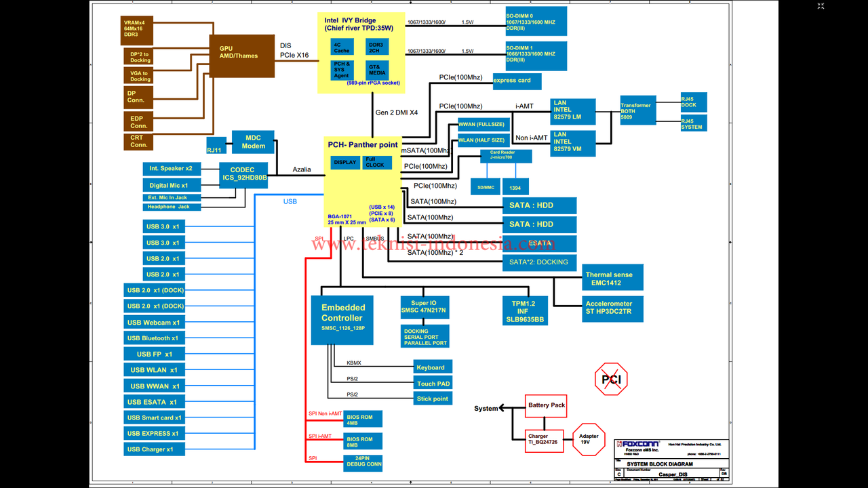
Task: Click the RJ45 SYSTEM block
Action: pyautogui.click(x=694, y=123)
